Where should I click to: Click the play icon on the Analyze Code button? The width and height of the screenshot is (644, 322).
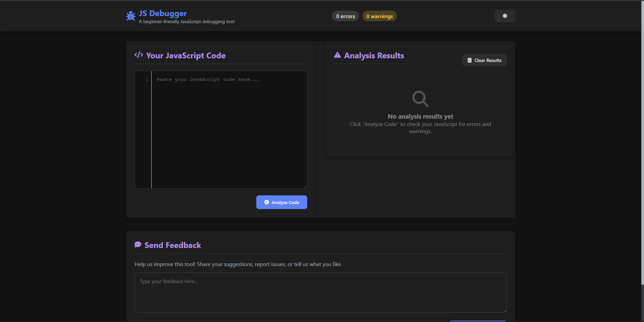[266, 202]
